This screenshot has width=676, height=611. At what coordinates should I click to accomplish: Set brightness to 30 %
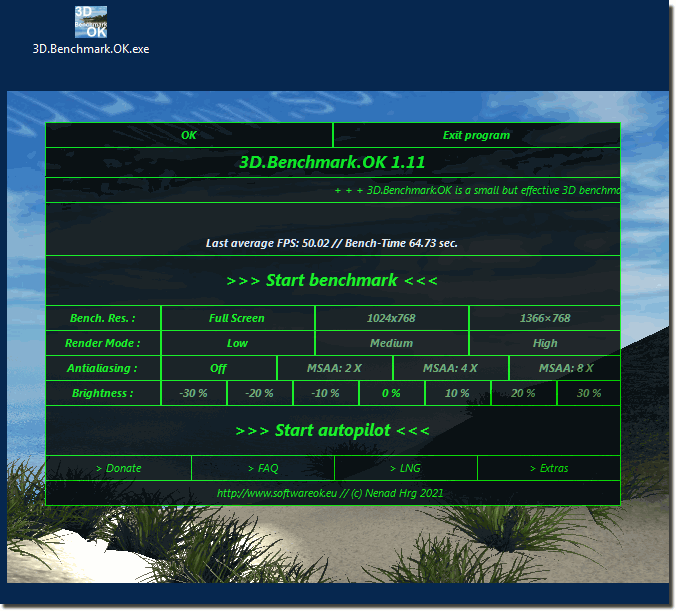click(x=589, y=393)
